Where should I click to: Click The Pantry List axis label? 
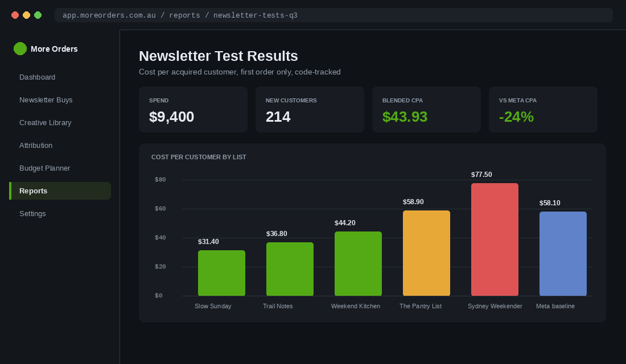421,306
